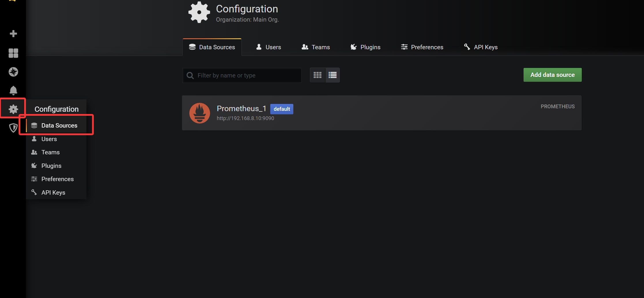
Task: Open the Preferences tab
Action: [x=422, y=47]
